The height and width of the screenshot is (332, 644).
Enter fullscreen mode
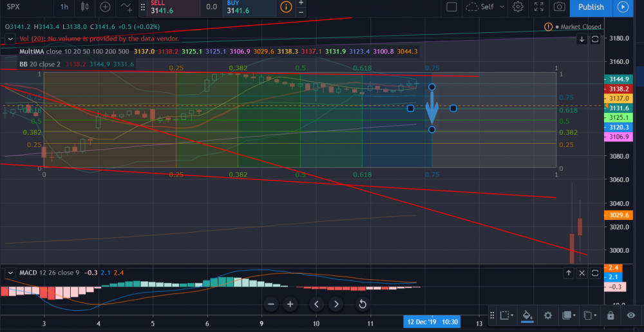click(x=539, y=7)
